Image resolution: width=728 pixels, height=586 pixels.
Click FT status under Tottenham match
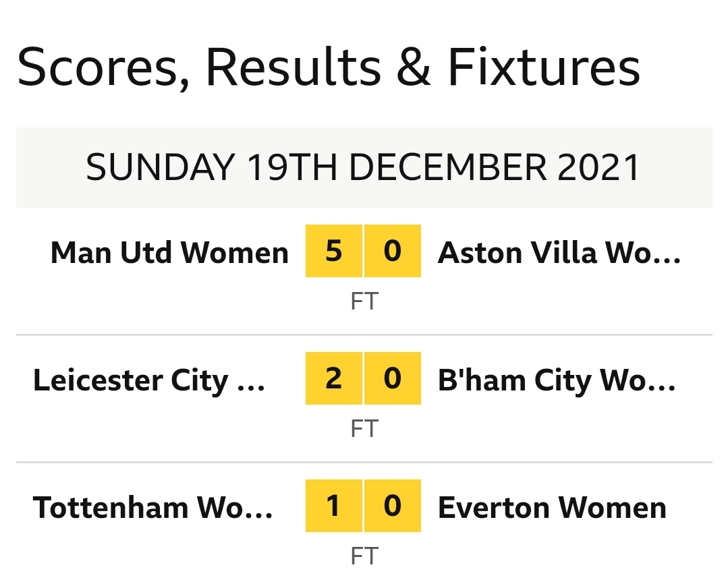364,556
